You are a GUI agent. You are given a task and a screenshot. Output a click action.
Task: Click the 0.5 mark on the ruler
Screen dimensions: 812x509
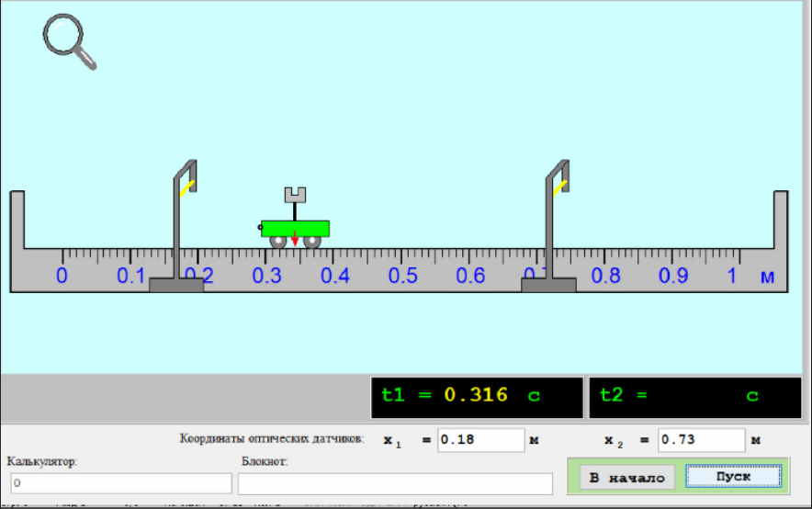pyautogui.click(x=402, y=275)
